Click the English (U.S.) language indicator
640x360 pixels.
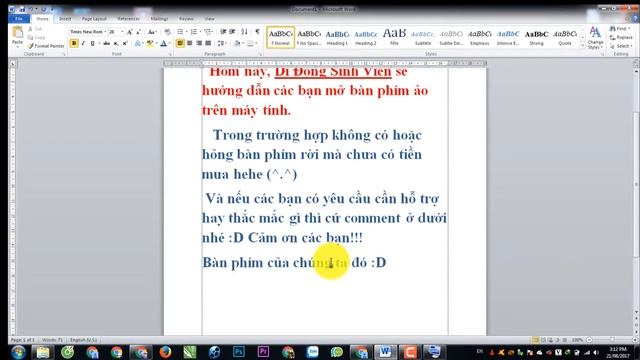[83, 340]
